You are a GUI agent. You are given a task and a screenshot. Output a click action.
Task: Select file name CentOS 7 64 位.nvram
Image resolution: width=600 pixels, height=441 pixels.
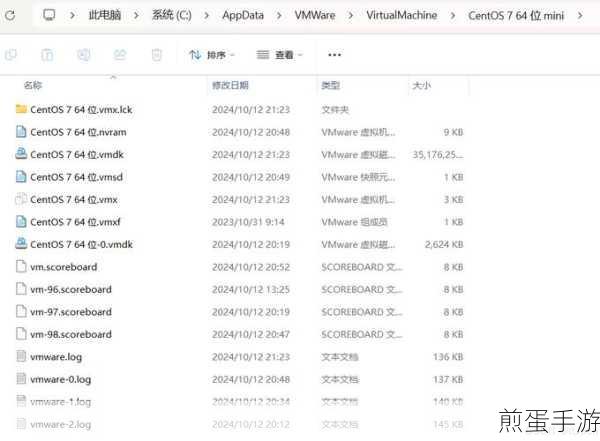pos(78,132)
